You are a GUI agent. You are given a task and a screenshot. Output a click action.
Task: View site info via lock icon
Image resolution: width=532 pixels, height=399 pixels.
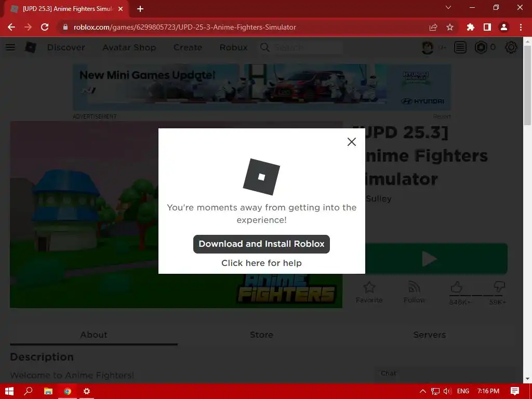point(65,27)
